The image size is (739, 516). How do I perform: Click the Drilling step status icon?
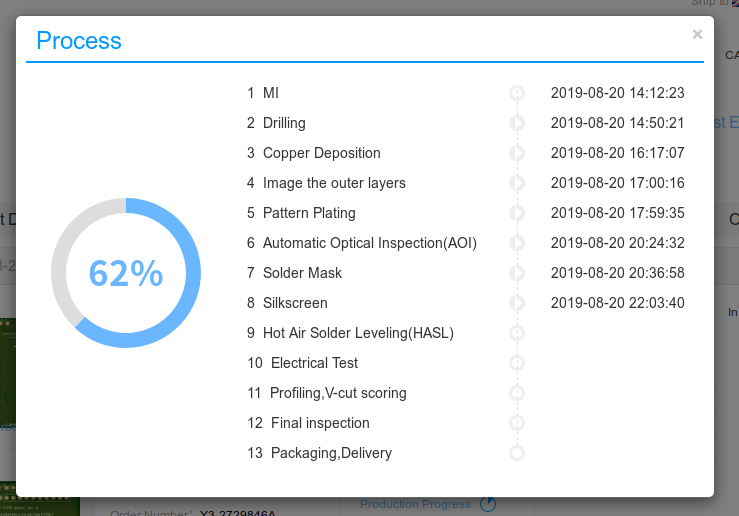[517, 123]
